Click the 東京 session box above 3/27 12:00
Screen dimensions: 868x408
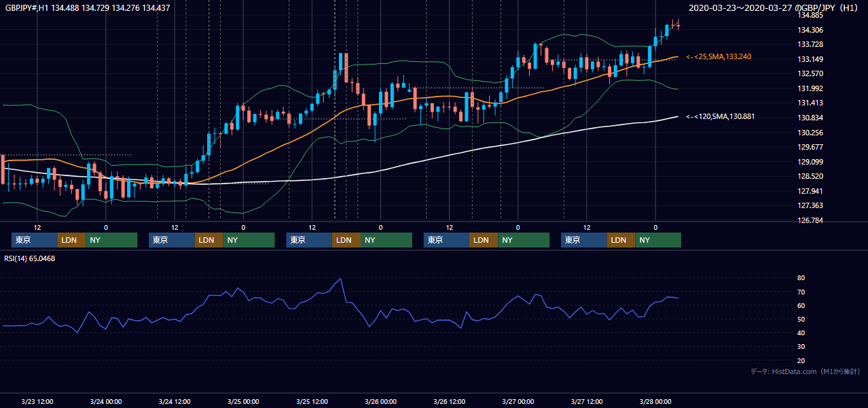click(x=584, y=240)
